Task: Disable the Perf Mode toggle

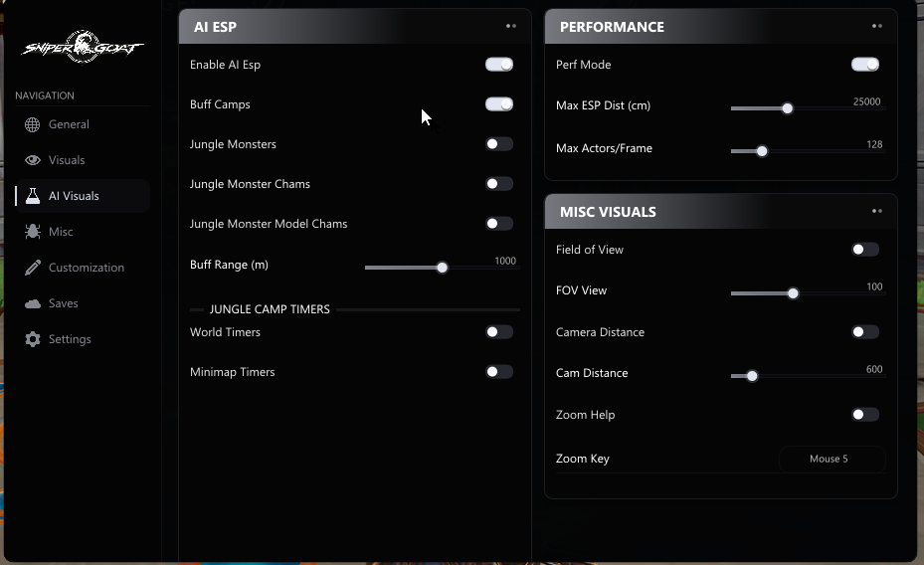Action: pos(865,65)
